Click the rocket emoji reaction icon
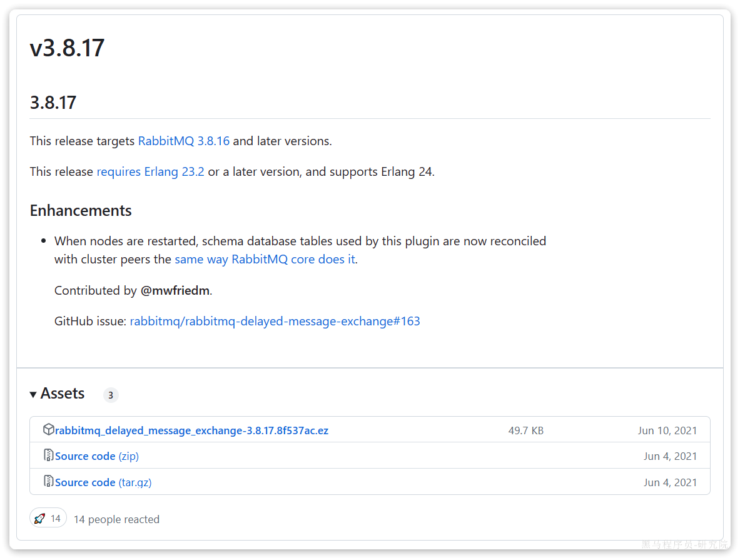 click(40, 519)
